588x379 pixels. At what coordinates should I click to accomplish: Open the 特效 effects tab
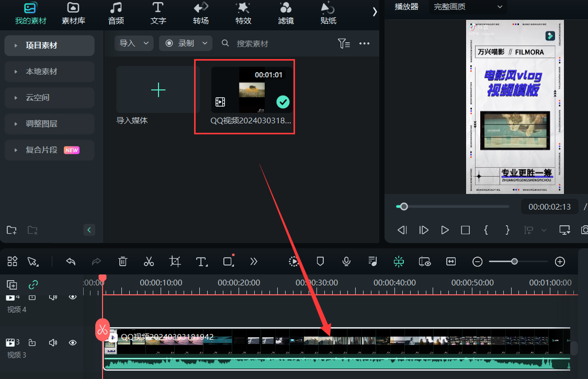(x=243, y=14)
